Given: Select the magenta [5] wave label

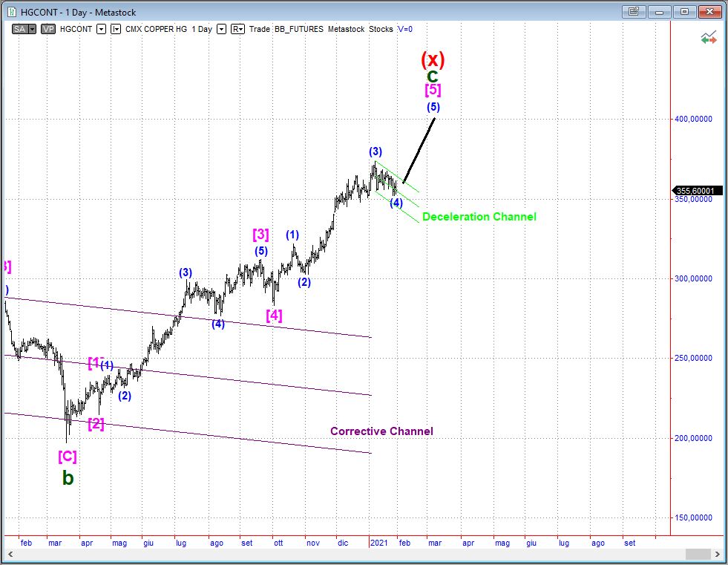Looking at the screenshot, I should [x=433, y=89].
